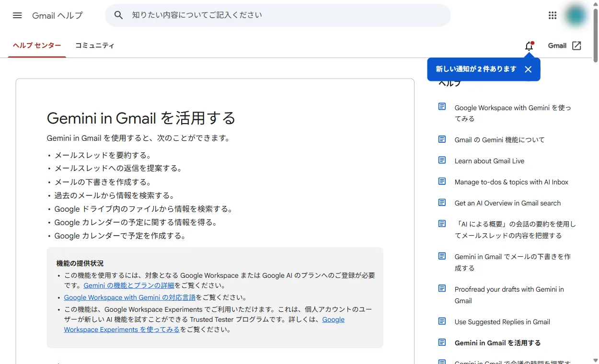
Task: Open Manage to-dos & topics with AI Inbox
Action: click(511, 182)
